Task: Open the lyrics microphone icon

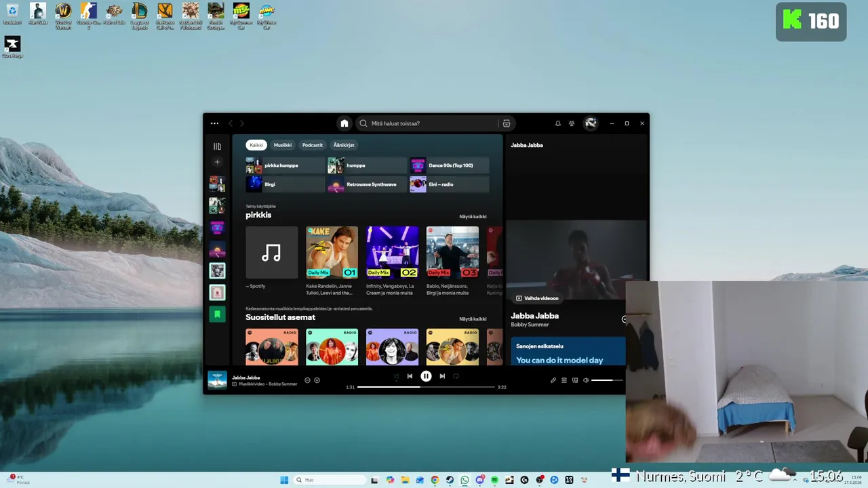Action: click(553, 380)
